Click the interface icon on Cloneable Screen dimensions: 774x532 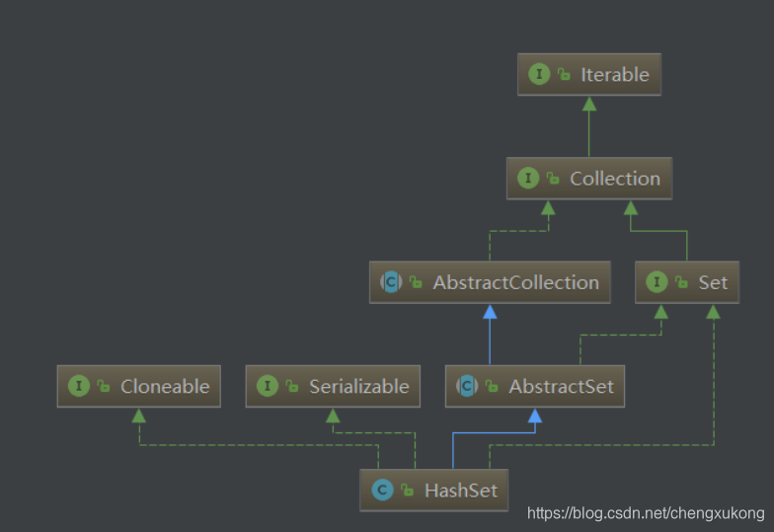[x=79, y=386]
